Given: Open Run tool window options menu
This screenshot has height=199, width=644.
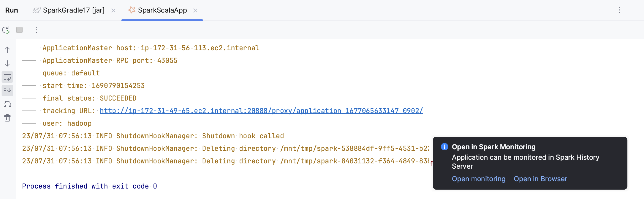Looking at the screenshot, I should 619,10.
